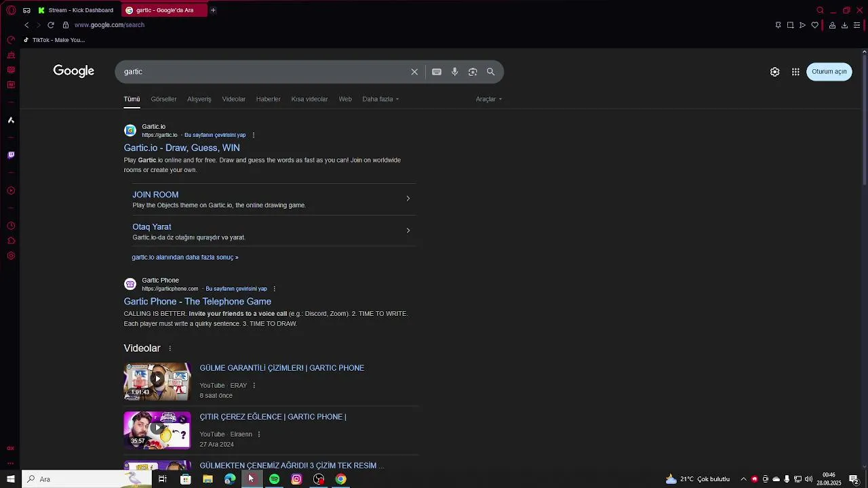
Task: Open Instagram from the taskbar
Action: 296,479
